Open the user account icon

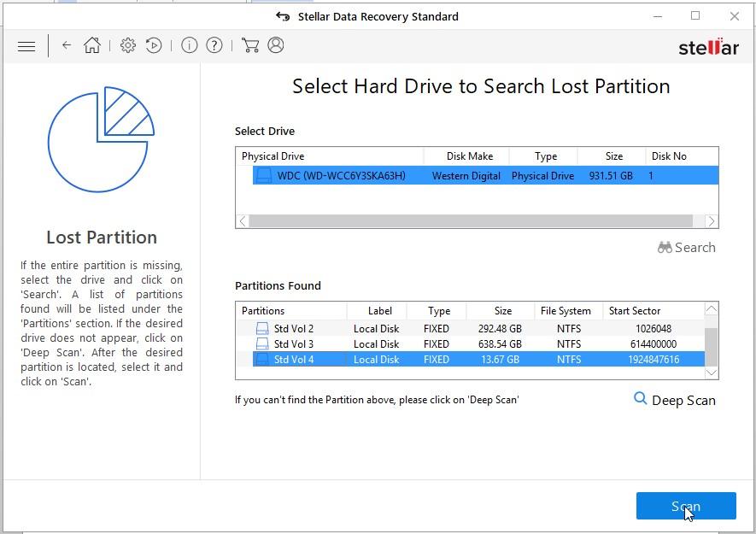(276, 45)
